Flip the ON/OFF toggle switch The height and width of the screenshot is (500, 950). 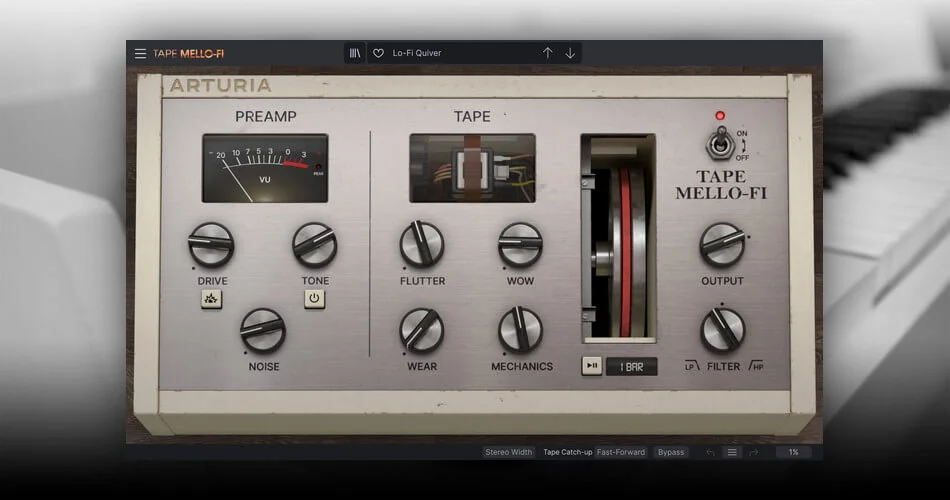pos(720,144)
